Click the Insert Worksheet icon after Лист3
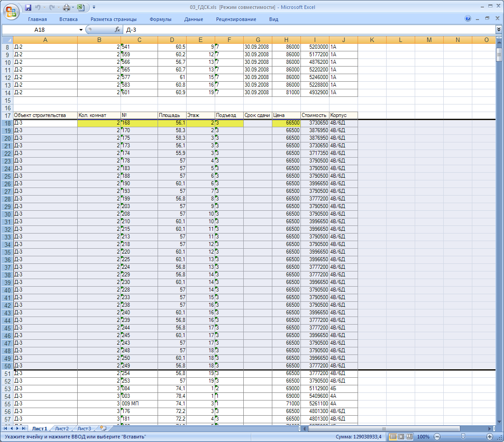The height and width of the screenshot is (442, 504). click(x=103, y=429)
